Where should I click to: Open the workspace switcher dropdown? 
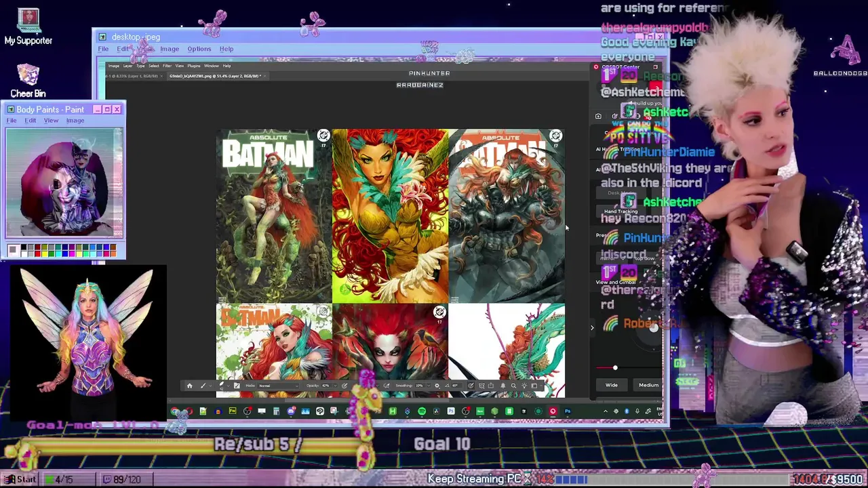click(x=536, y=386)
